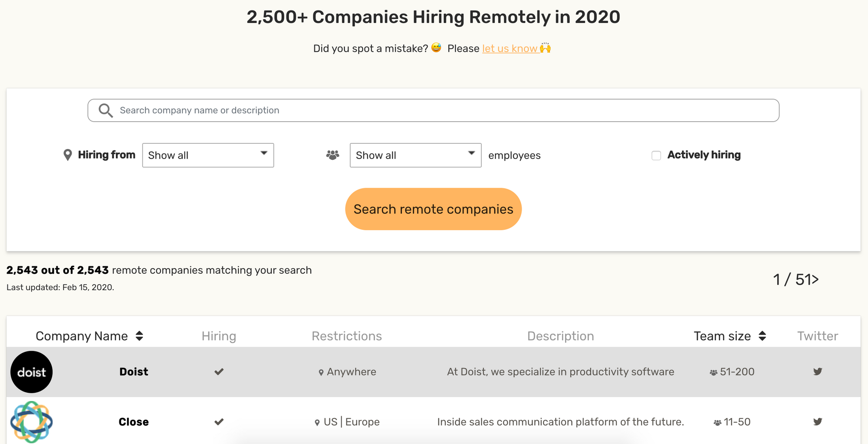Screen dimensions: 868x444
Task: Click the Description column header
Action: [x=560, y=336]
